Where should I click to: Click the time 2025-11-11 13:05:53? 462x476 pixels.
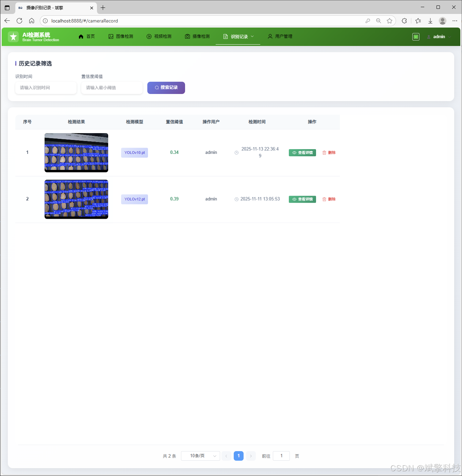coord(260,199)
